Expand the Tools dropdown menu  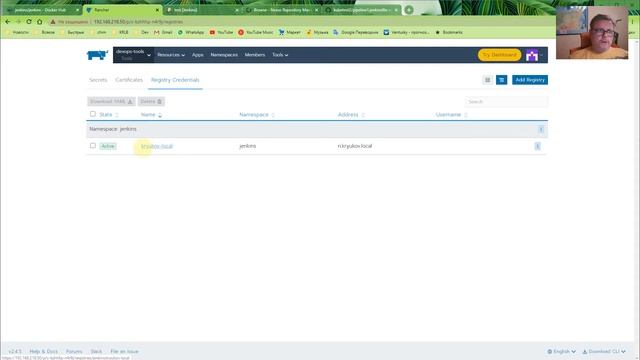click(x=280, y=55)
